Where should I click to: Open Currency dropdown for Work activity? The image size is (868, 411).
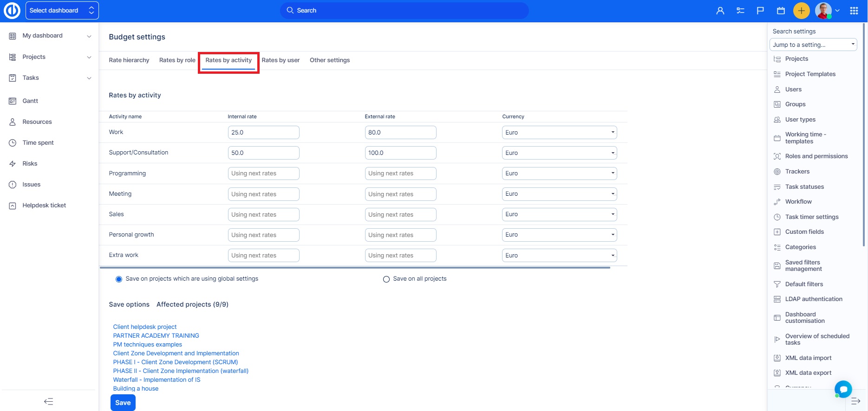pos(559,133)
